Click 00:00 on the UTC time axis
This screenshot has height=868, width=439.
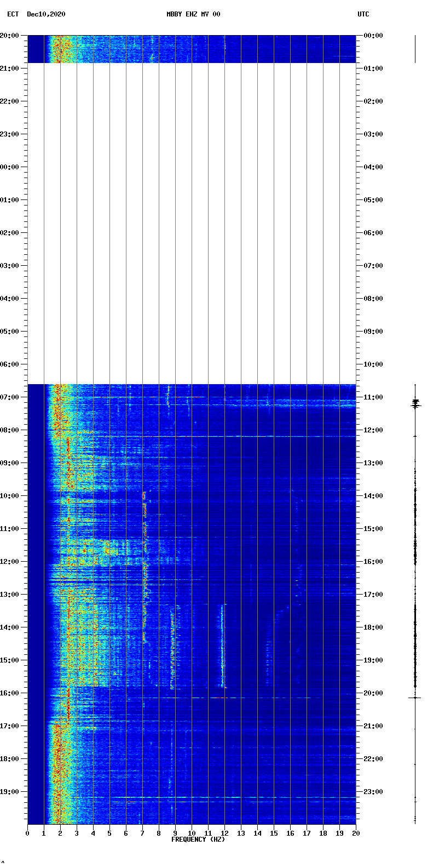(x=373, y=36)
